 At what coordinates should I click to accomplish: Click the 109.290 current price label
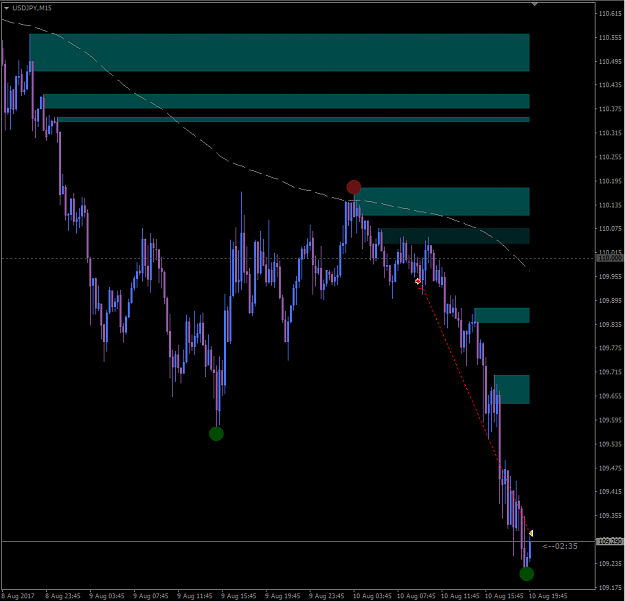[x=609, y=541]
